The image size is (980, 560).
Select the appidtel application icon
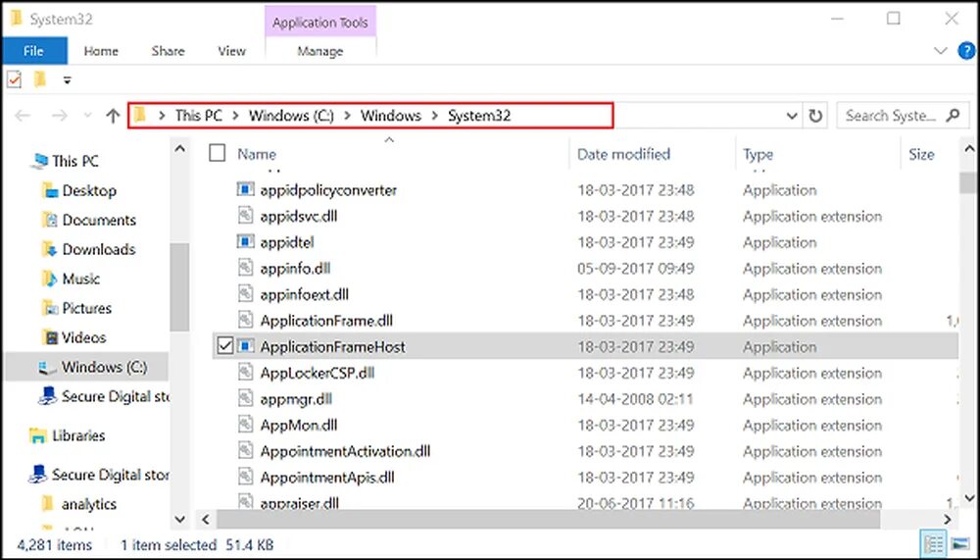click(x=246, y=241)
